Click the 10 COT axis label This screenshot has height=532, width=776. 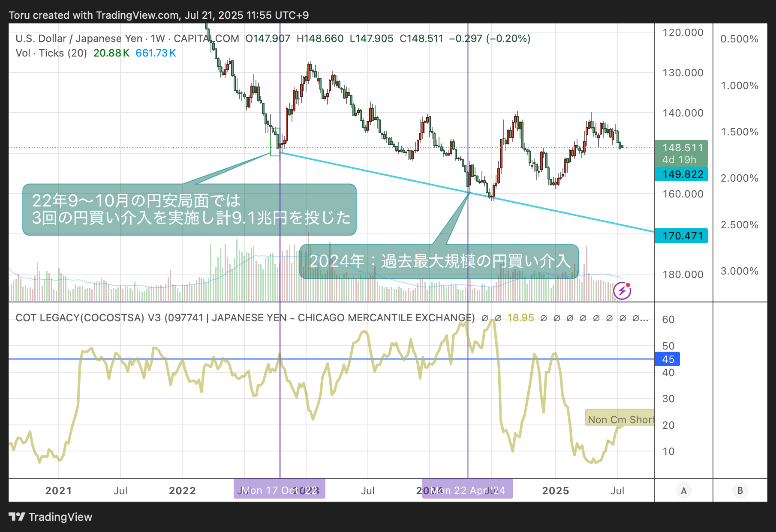[x=668, y=451]
